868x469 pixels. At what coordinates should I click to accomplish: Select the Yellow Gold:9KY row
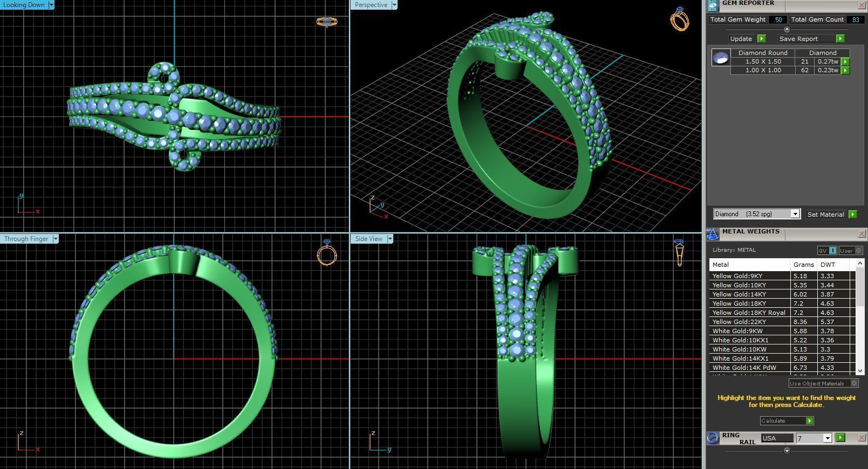[x=782, y=276]
